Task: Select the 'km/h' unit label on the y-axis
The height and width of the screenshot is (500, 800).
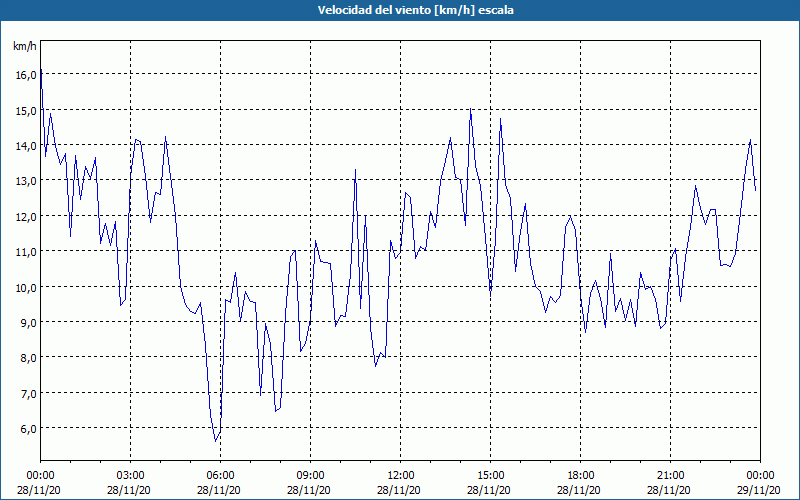Action: (x=25, y=46)
